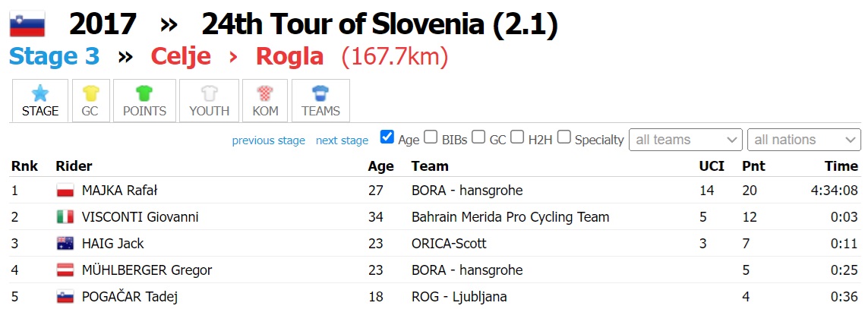The image size is (868, 309).
Task: Expand the all teams dropdown
Action: [685, 140]
